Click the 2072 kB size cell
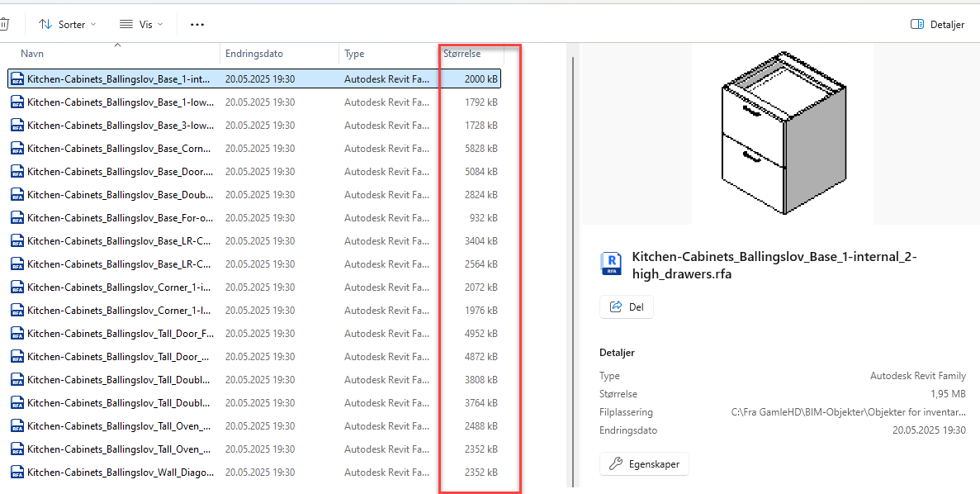This screenshot has width=980, height=494. [x=481, y=287]
